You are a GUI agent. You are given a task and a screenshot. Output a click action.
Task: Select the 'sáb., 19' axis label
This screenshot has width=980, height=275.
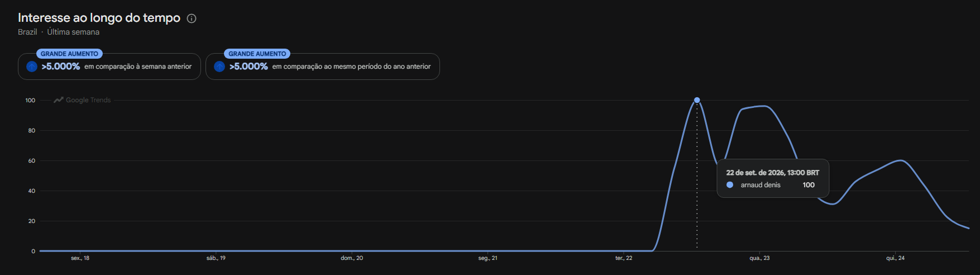[216, 258]
